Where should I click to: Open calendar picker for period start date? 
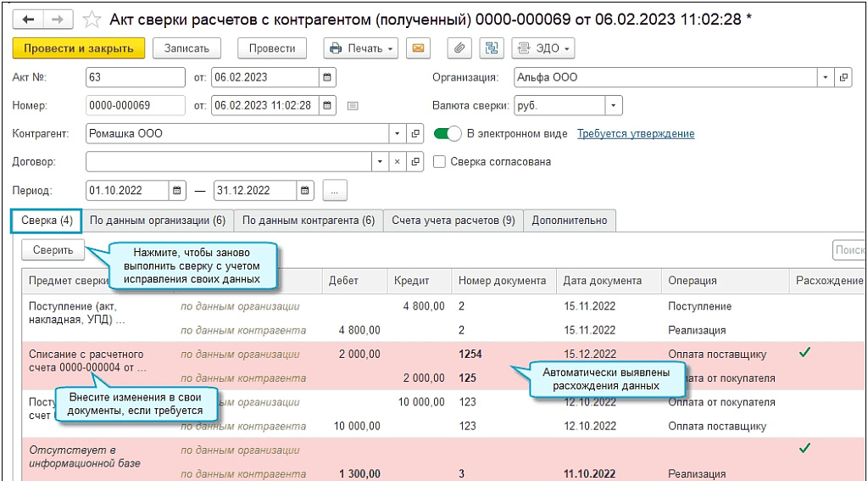click(178, 190)
